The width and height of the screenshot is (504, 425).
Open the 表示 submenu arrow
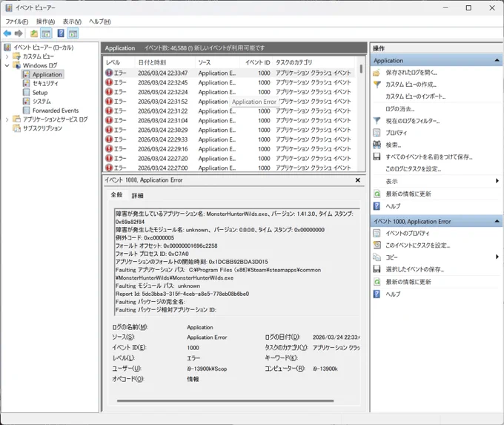pyautogui.click(x=497, y=181)
